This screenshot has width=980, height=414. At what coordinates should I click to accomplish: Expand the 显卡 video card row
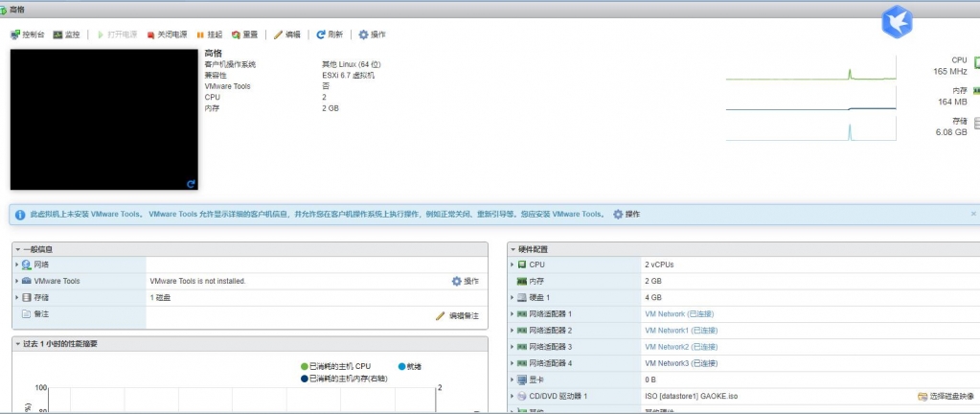[513, 379]
